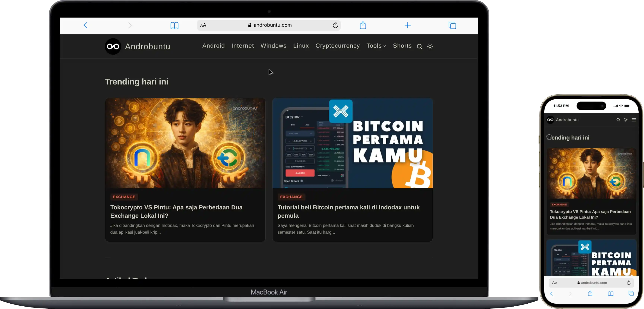Open Bitcoin Pertama Kamu thumbnail on iPhone
This screenshot has width=644, height=309.
tap(591, 258)
